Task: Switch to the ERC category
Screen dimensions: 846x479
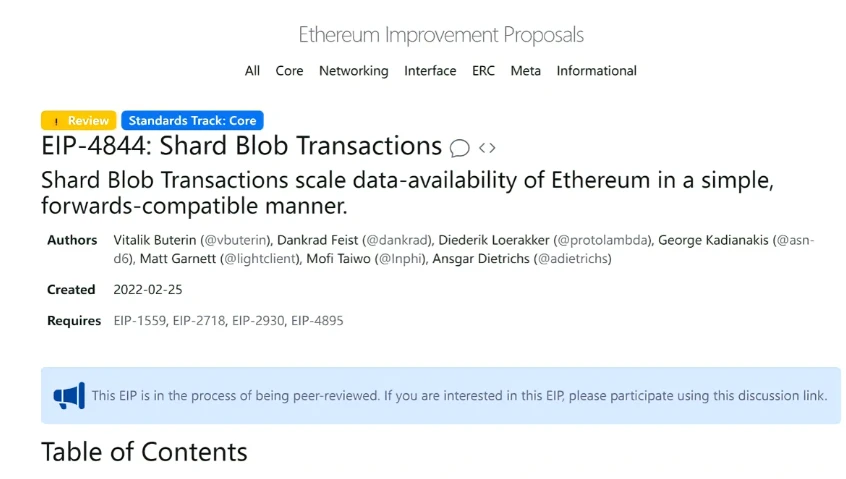Action: click(483, 71)
